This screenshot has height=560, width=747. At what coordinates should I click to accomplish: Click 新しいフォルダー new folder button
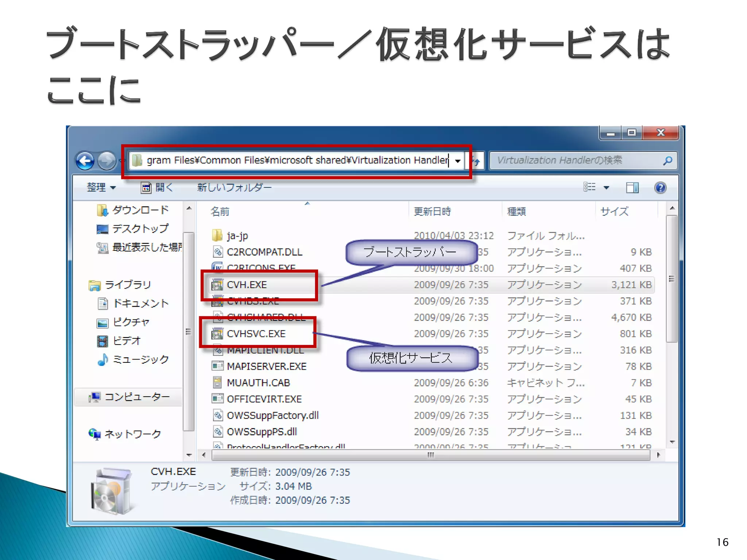click(234, 187)
